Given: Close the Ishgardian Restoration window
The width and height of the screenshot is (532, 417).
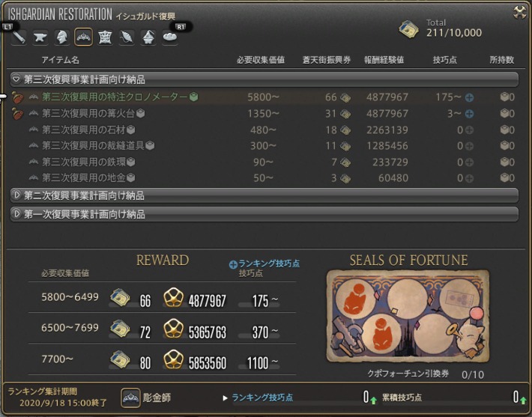Looking at the screenshot, I should (x=520, y=13).
